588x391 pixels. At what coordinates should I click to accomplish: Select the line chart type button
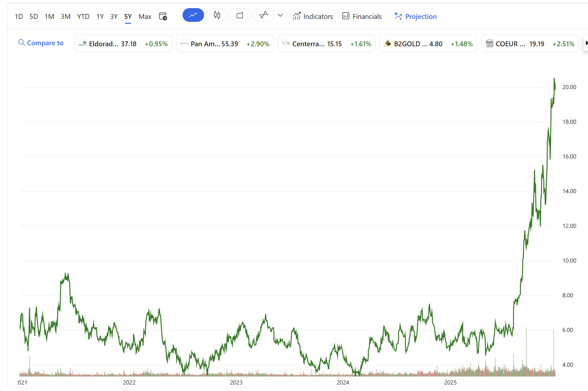point(193,15)
